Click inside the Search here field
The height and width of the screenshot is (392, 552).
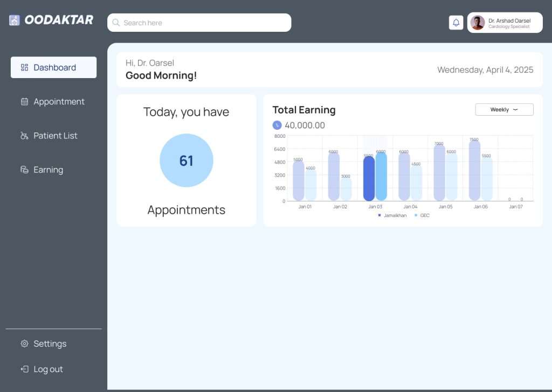click(205, 23)
